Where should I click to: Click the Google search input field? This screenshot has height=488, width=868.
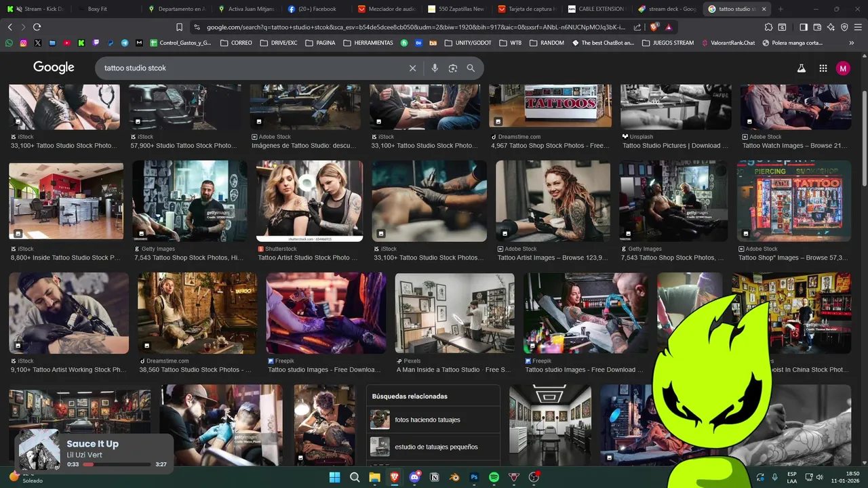pos(251,68)
